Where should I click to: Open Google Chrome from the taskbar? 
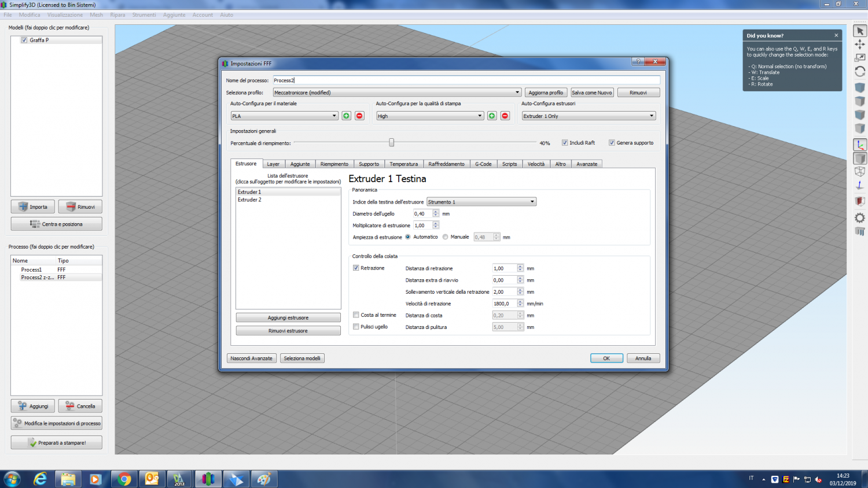pyautogui.click(x=124, y=479)
